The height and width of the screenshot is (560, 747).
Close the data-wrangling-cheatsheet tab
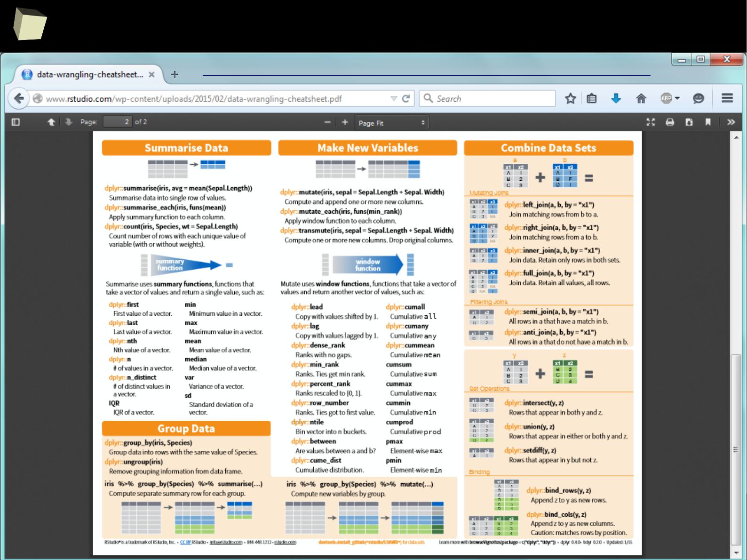click(x=151, y=74)
